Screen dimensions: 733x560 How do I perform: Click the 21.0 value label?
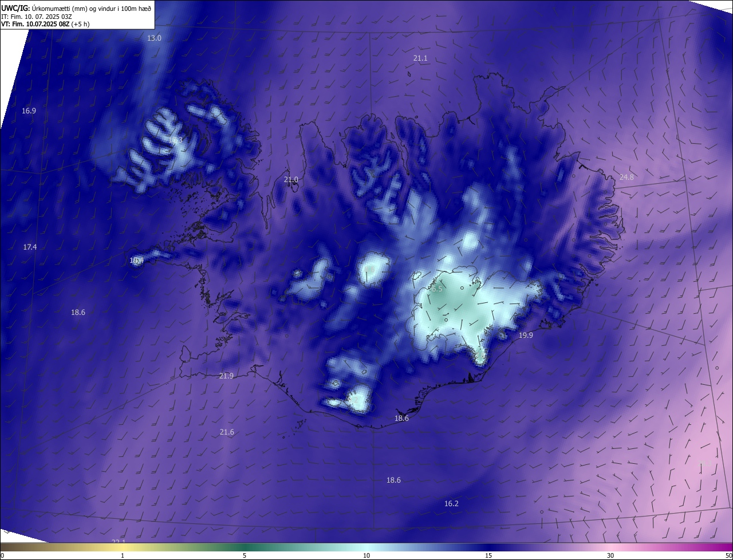click(x=291, y=180)
